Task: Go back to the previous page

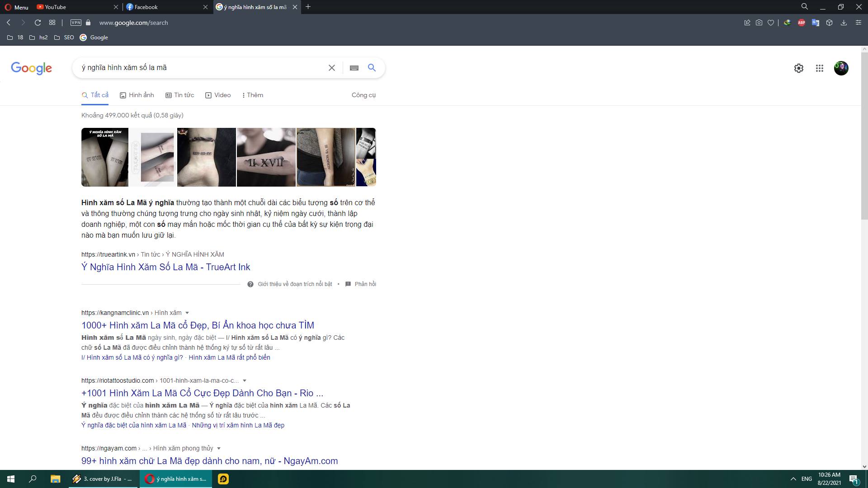Action: (9, 23)
